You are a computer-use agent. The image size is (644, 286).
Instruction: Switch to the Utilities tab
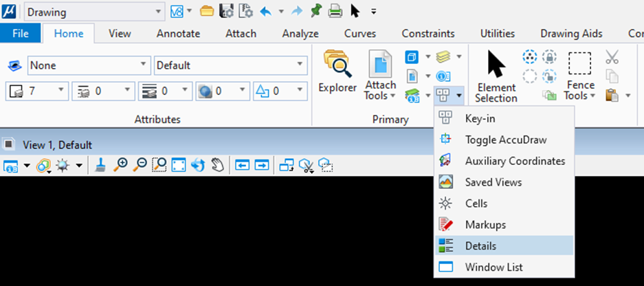[x=498, y=33]
